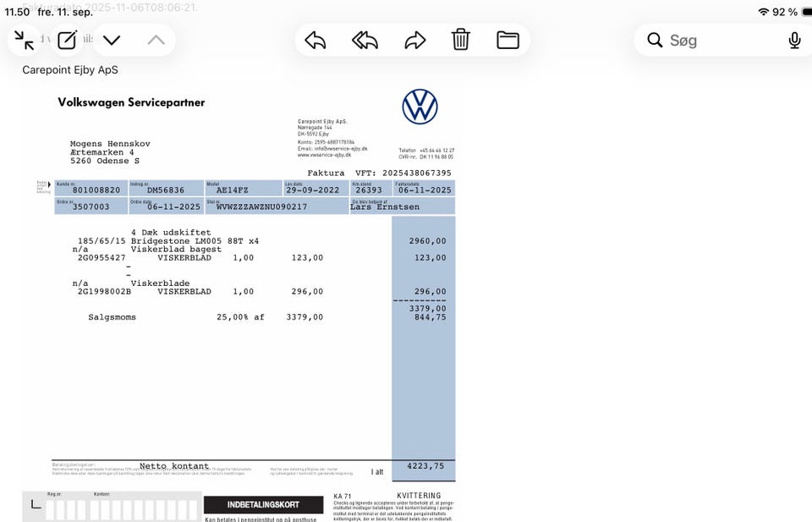Tap the address line 5260 Odense S
Viewport: 812px width, 522px height.
tap(105, 161)
